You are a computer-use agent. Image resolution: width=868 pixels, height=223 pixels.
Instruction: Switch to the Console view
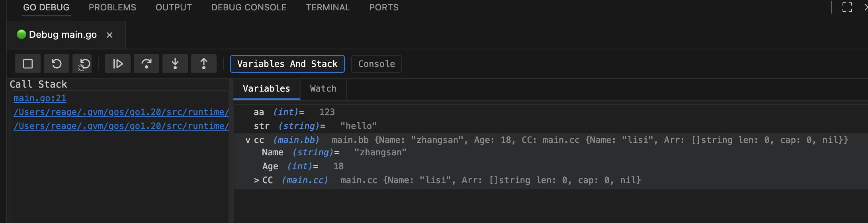(376, 64)
